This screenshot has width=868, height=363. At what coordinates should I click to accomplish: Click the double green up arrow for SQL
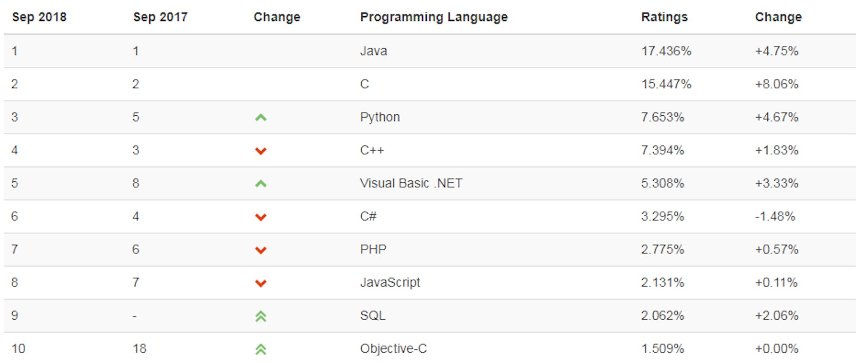click(x=261, y=316)
